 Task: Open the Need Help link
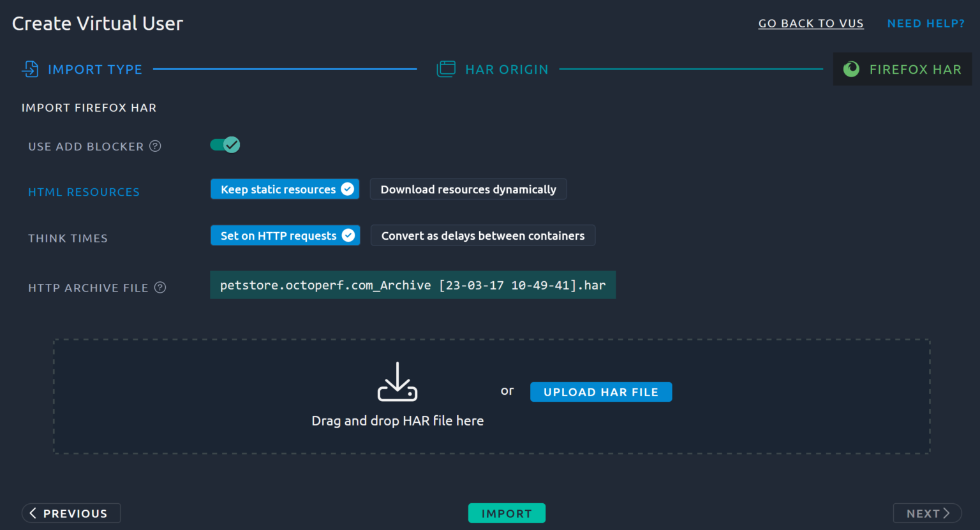pos(926,24)
